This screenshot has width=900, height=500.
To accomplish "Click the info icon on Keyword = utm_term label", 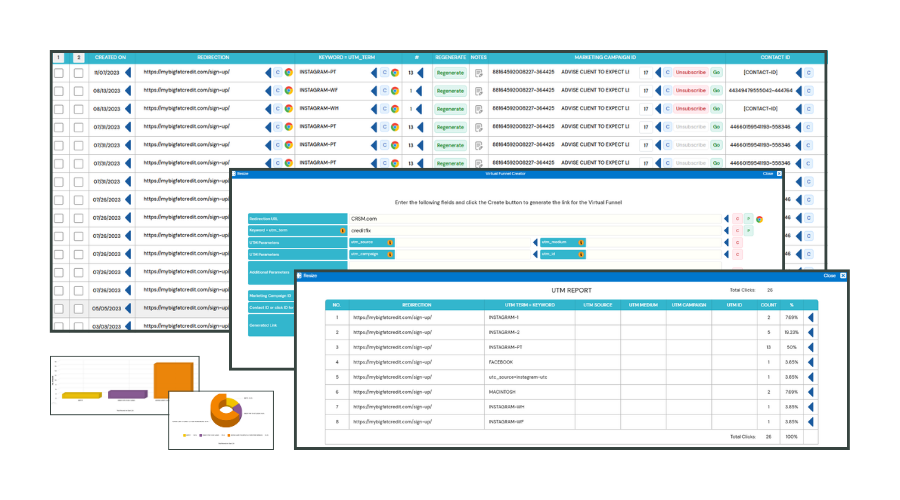I will (x=343, y=231).
